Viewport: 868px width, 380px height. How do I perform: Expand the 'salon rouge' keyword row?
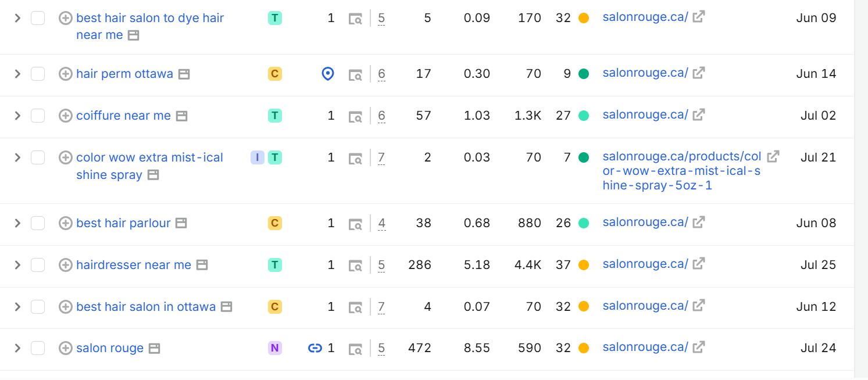pyautogui.click(x=17, y=348)
